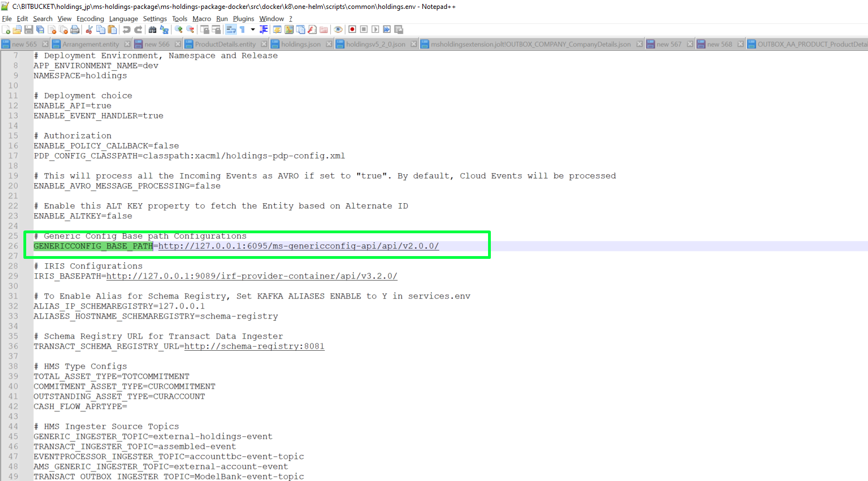Viewport: 868px width, 481px height.
Task: Open the Plugins menu
Action: click(243, 18)
